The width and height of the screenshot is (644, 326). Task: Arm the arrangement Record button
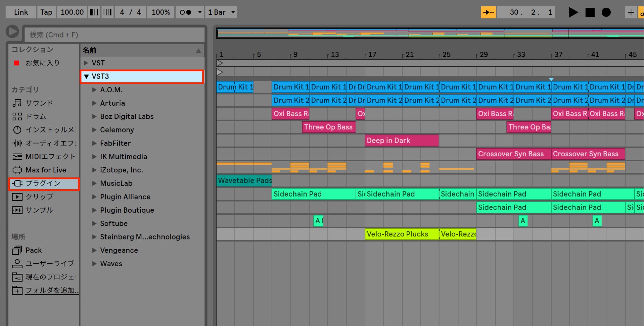[x=606, y=12]
